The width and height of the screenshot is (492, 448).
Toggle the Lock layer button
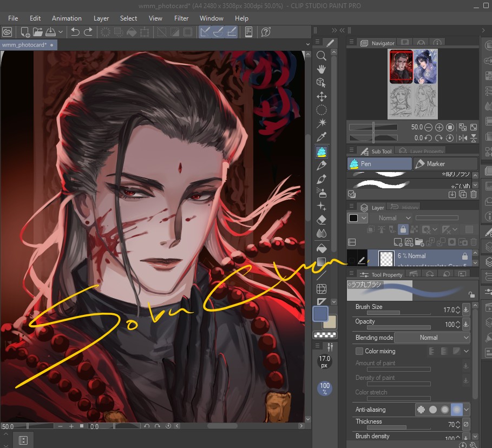403,229
